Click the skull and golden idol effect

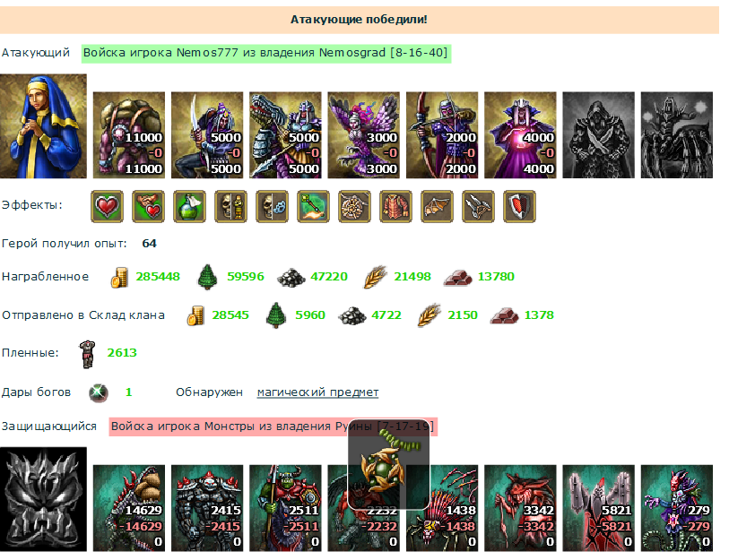(230, 206)
